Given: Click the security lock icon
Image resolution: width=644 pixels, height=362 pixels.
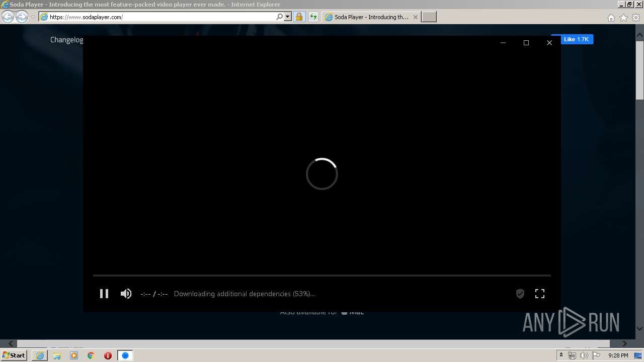Looking at the screenshot, I should pyautogui.click(x=299, y=17).
